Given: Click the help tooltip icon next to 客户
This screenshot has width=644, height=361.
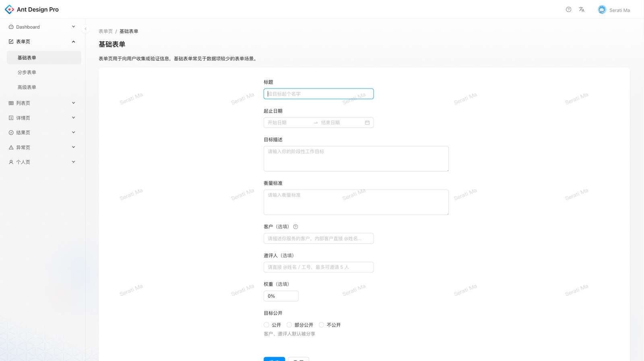Looking at the screenshot, I should pos(295,227).
